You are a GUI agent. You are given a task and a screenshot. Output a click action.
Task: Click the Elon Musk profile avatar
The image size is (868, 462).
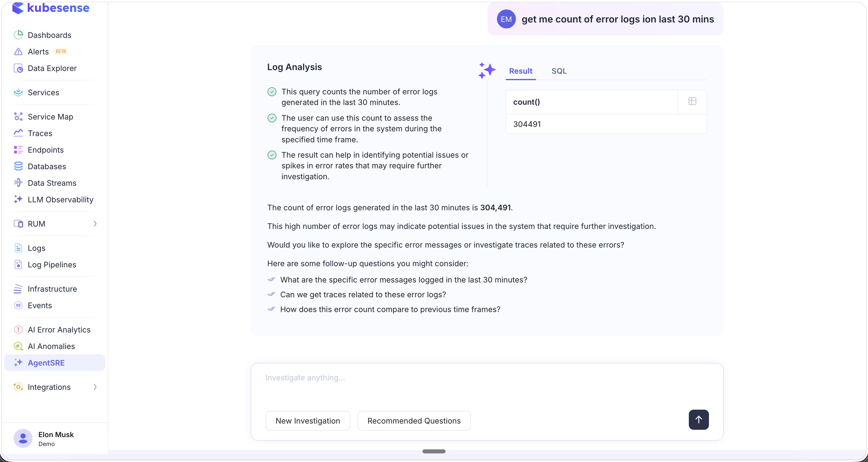(x=23, y=438)
